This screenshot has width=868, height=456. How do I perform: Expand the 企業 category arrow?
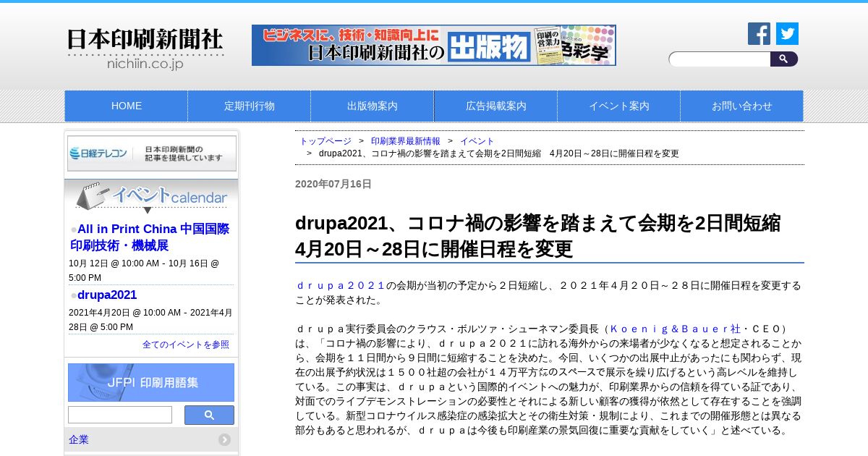pyautogui.click(x=225, y=439)
